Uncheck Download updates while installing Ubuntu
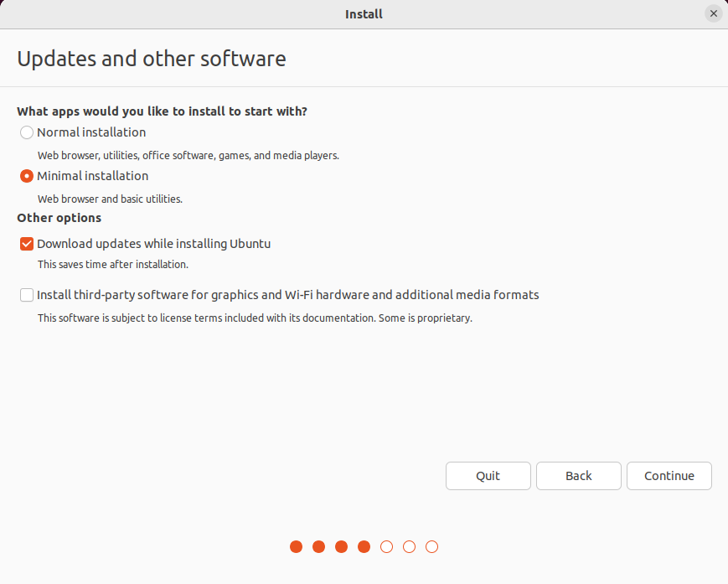Screen dimensions: 728x584 coord(27,244)
